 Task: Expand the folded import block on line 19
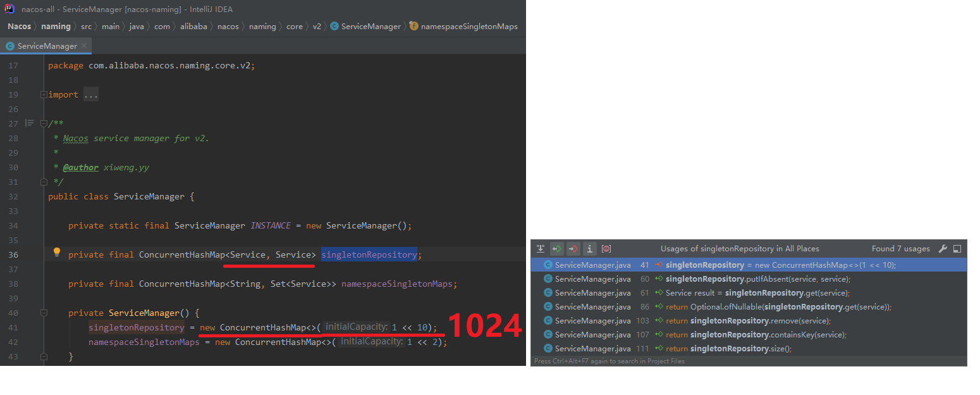coord(44,94)
